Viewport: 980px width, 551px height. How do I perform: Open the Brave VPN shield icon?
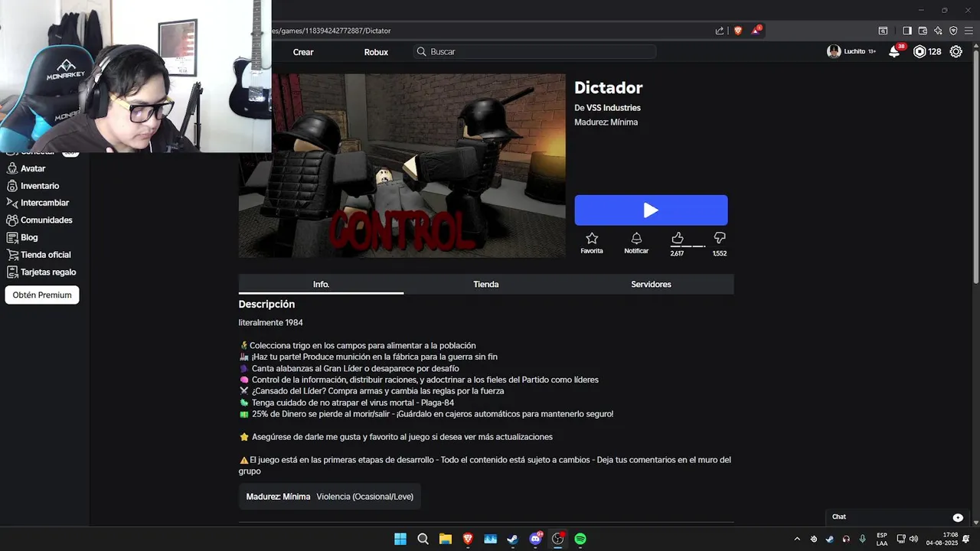click(953, 31)
